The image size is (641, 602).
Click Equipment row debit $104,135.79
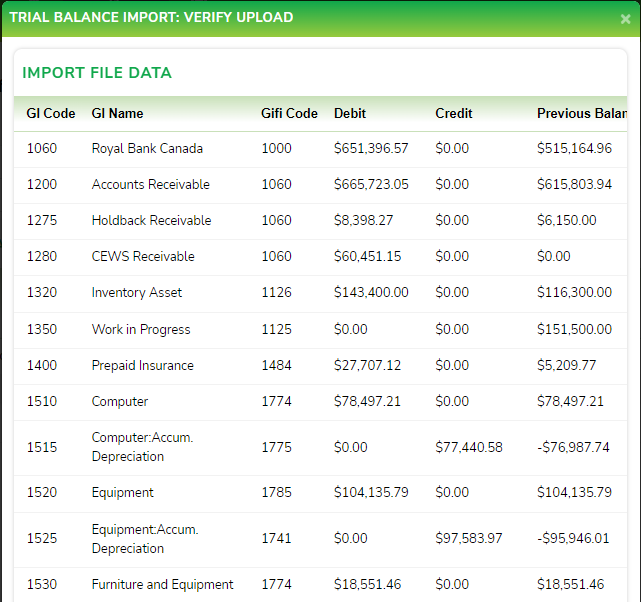[371, 492]
